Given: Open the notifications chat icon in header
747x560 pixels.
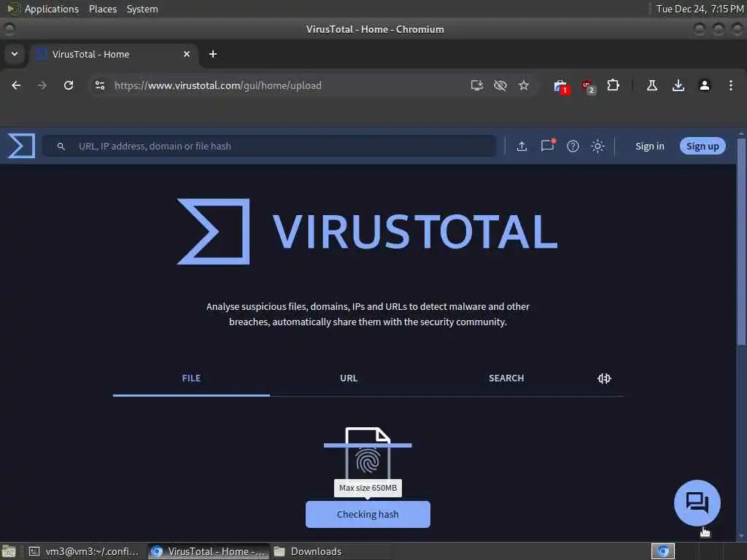Looking at the screenshot, I should [548, 145].
